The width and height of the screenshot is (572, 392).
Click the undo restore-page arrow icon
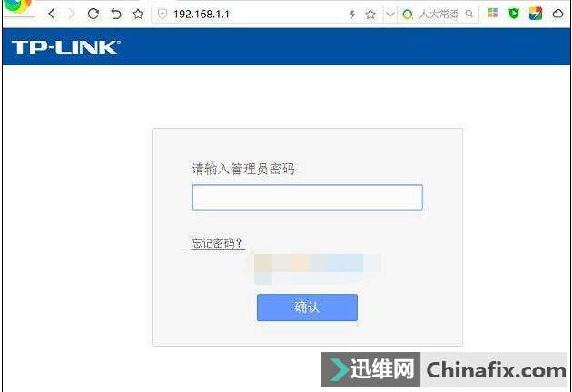[115, 14]
